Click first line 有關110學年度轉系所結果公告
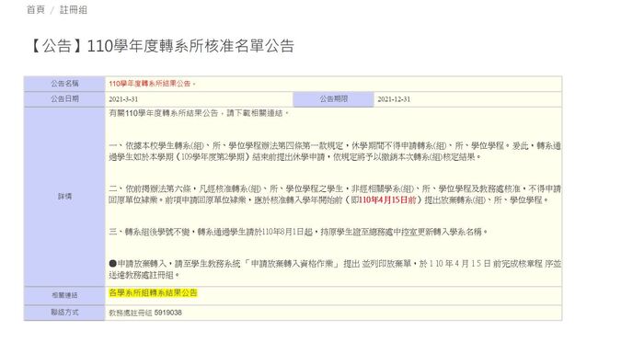Viewport: 644px width, 342px height. 200,113
